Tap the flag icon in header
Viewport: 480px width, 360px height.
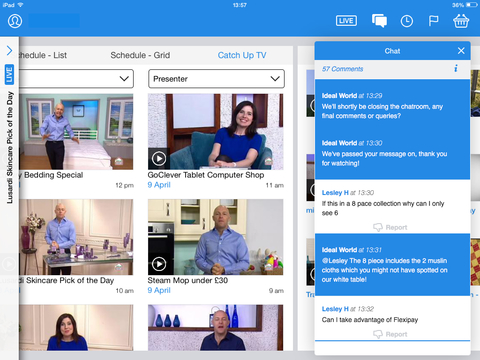click(x=433, y=21)
